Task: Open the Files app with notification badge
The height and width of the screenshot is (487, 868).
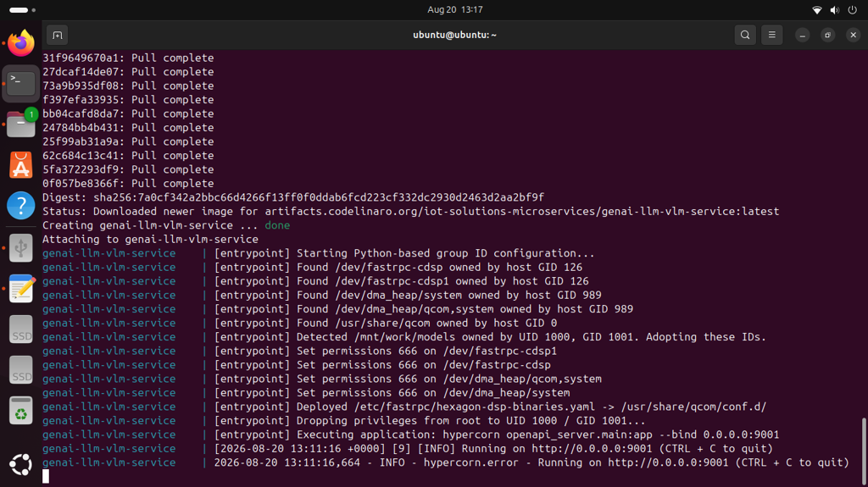Action: click(x=21, y=124)
